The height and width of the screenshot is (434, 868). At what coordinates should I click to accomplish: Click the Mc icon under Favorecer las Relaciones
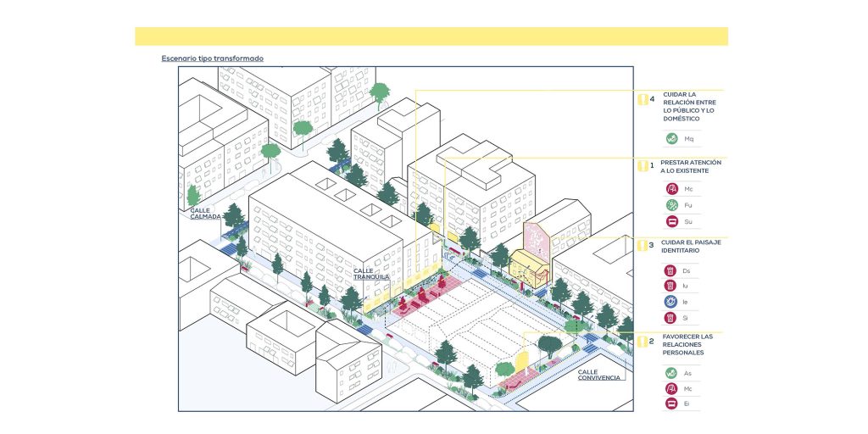[671, 388]
